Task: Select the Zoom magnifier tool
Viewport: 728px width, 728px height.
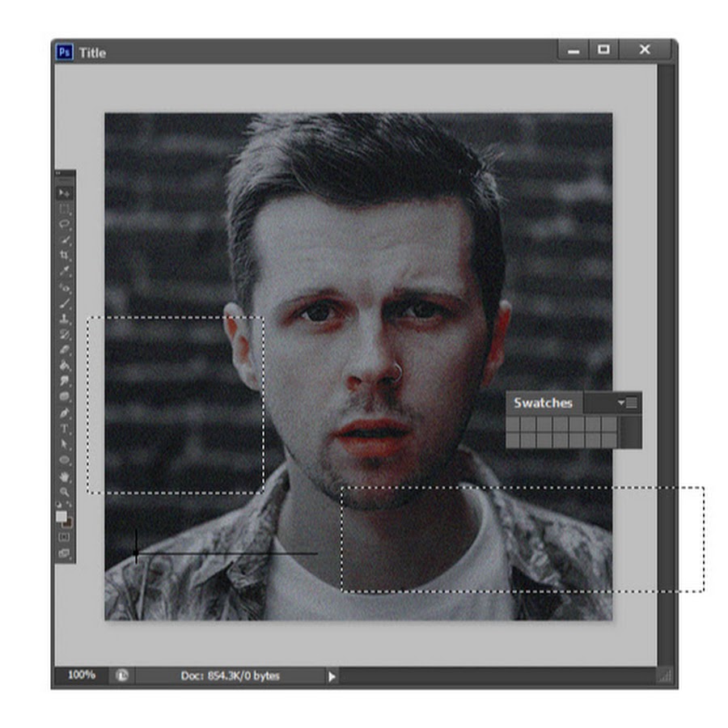Action: [65, 492]
